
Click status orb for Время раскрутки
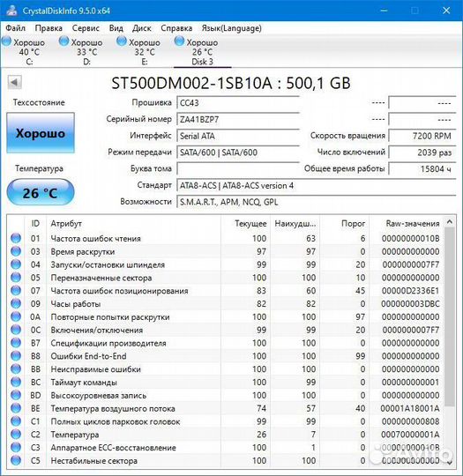coord(16,251)
